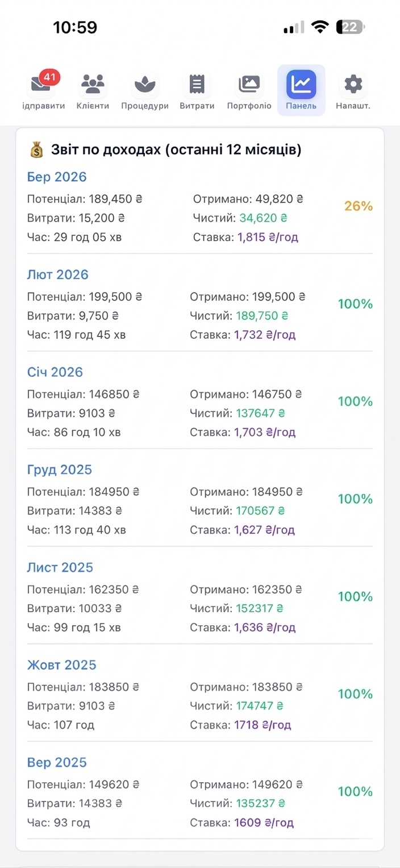Screen dimensions: 400x868
Task: Click the Wi-Fi icon in the status bar
Action: tap(319, 26)
